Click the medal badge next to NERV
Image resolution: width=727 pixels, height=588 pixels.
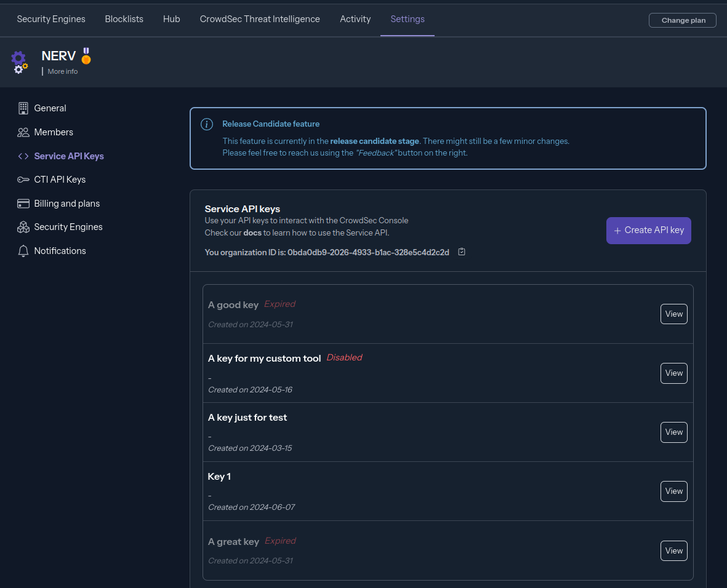point(86,55)
